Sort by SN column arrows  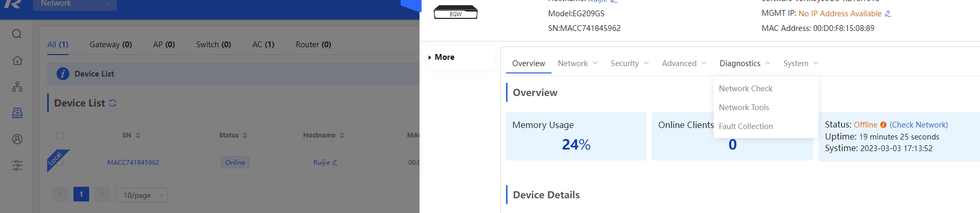pos(138,135)
